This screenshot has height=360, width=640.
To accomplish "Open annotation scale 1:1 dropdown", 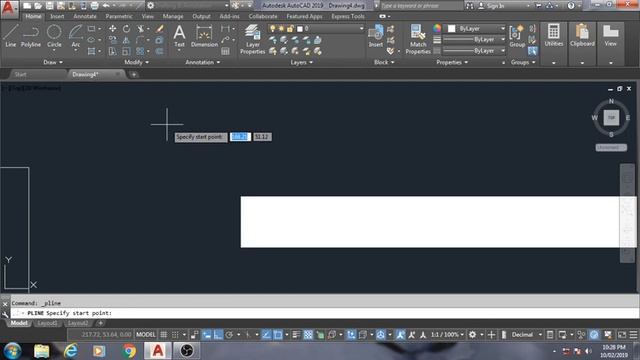I will click(447, 335).
